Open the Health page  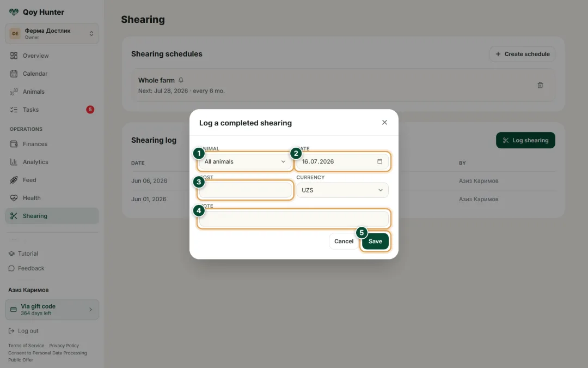[x=52, y=198]
